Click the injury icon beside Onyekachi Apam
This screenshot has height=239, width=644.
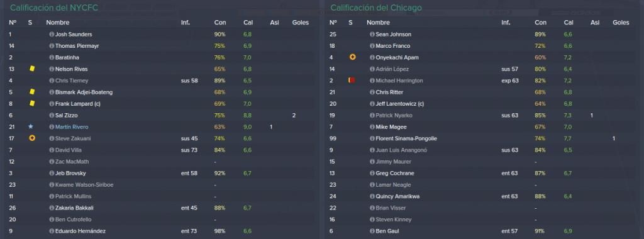(352, 57)
